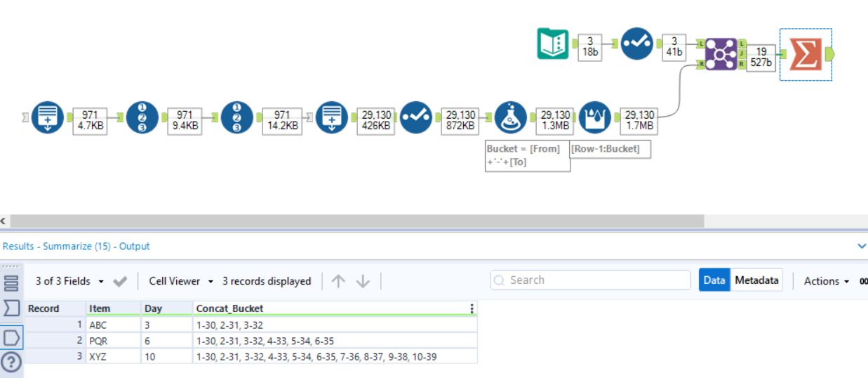Select the green Text Input tool
Image resolution: width=868 pixels, height=378 pixels.
[x=553, y=44]
